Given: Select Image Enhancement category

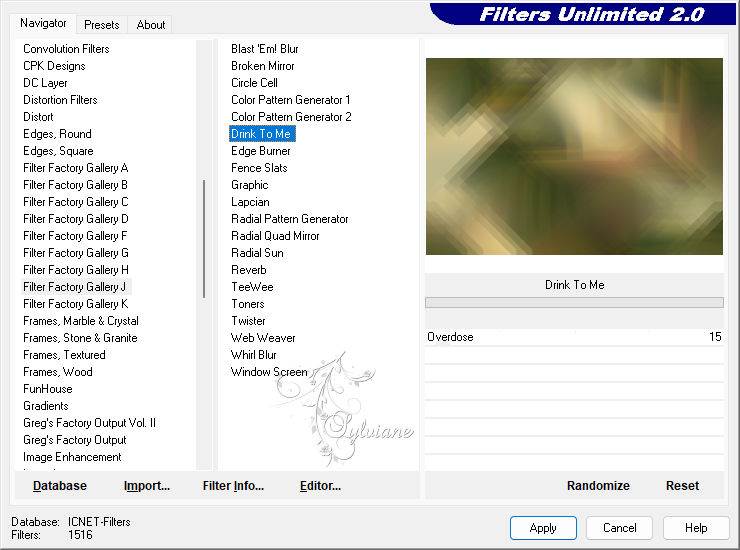Looking at the screenshot, I should pos(72,457).
